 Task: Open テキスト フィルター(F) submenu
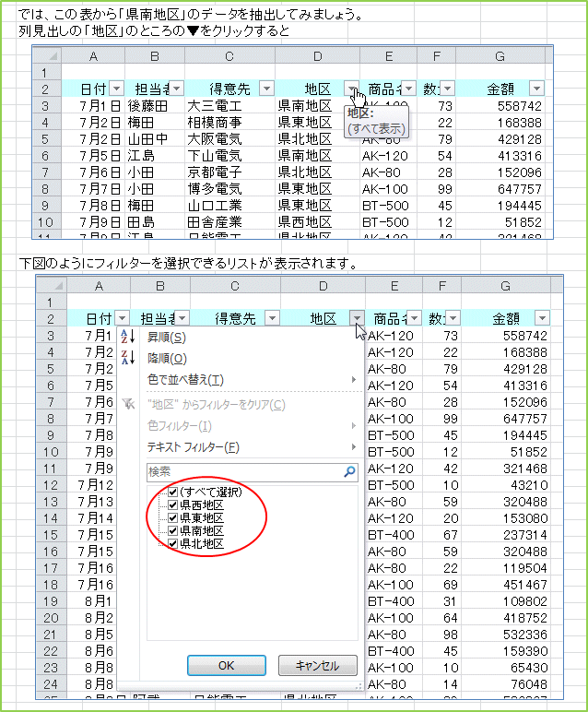252,446
